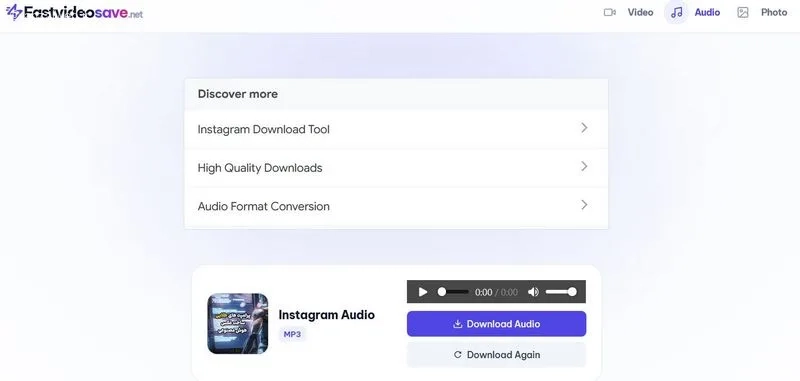Open the Instagram Download Tool link

pos(396,129)
